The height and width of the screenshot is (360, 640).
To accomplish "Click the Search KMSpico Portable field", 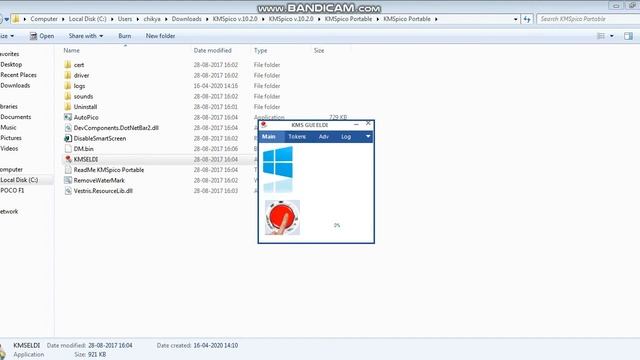I will tap(588, 19).
